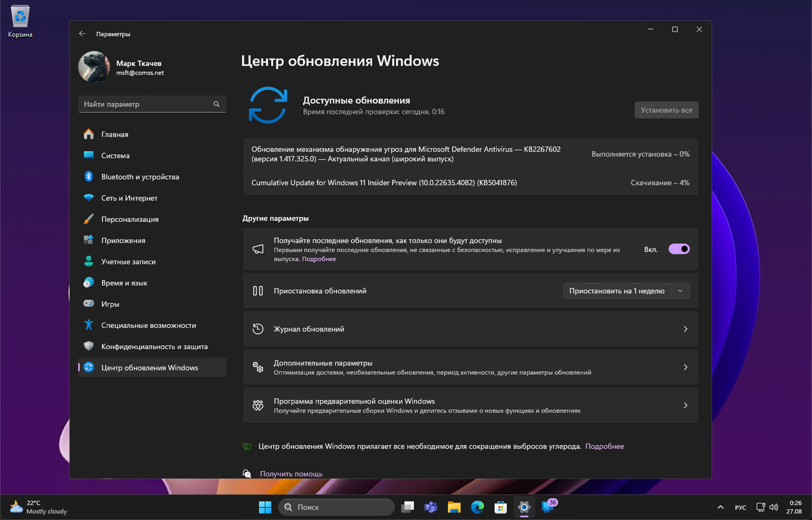Screen dimensions: 812x520
Task: Launch Microsoft Edge from taskbar
Action: [x=477, y=507]
